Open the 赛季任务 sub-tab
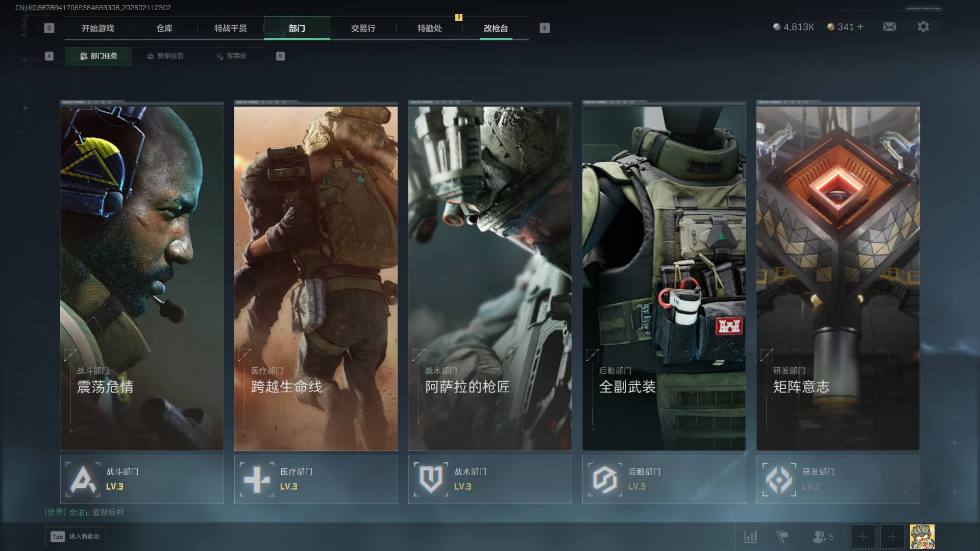The width and height of the screenshot is (980, 551). pos(165,56)
